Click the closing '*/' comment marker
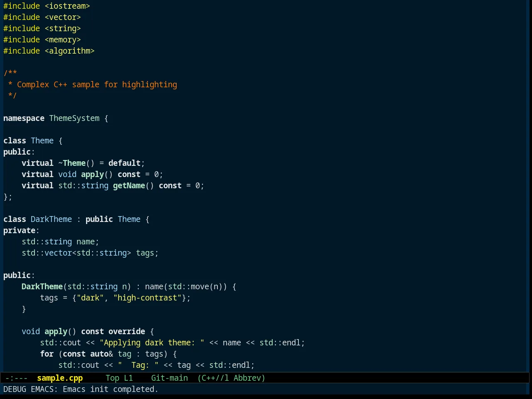The height and width of the screenshot is (399, 532). pos(12,96)
